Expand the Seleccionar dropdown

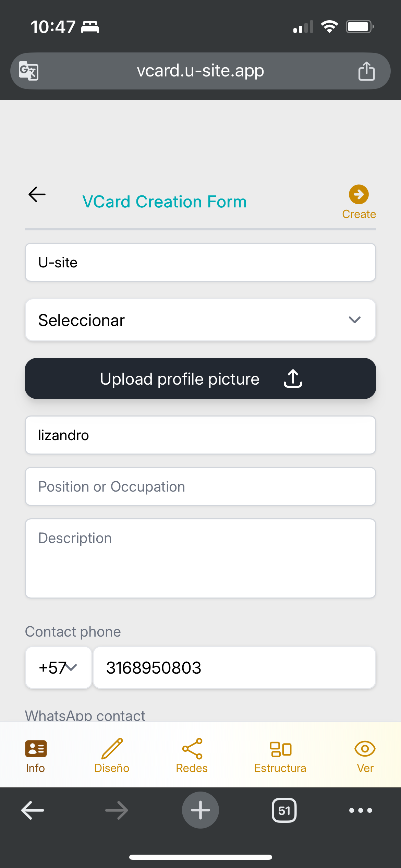click(x=200, y=320)
